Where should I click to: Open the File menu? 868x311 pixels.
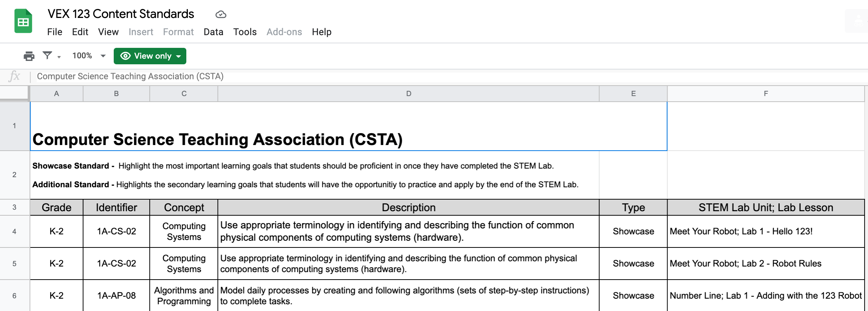55,32
